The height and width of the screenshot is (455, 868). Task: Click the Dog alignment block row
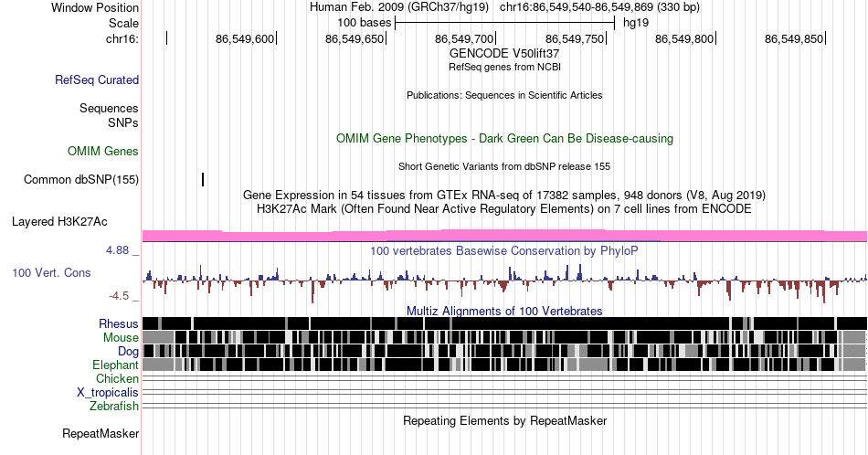(x=504, y=351)
